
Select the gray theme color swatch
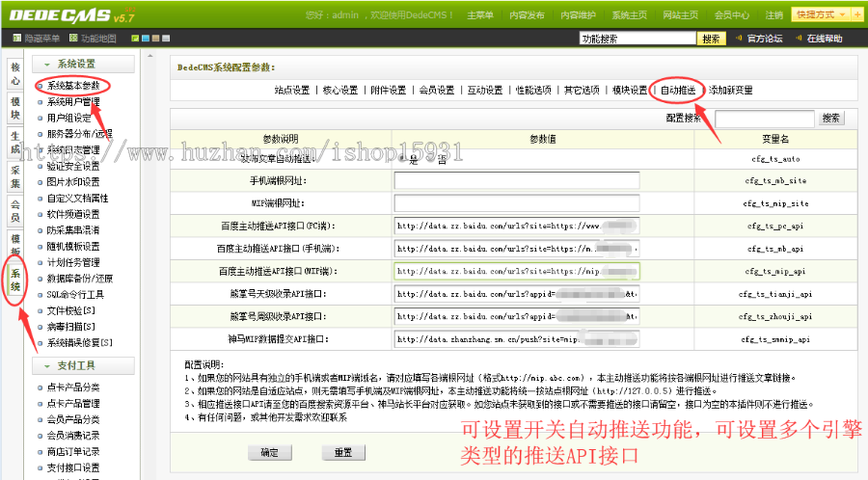point(166,39)
